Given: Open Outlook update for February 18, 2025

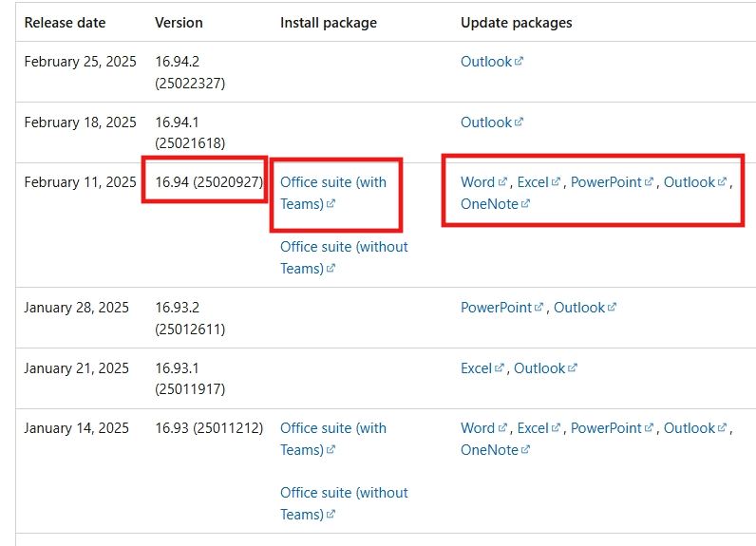Looking at the screenshot, I should (x=492, y=122).
